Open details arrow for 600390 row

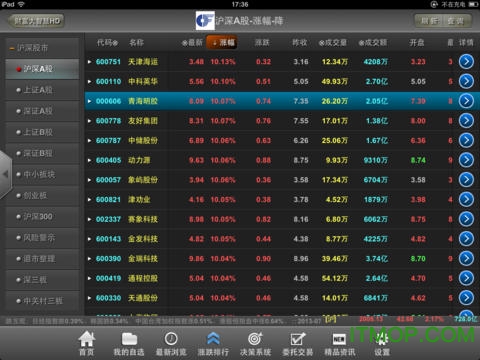tap(466, 258)
